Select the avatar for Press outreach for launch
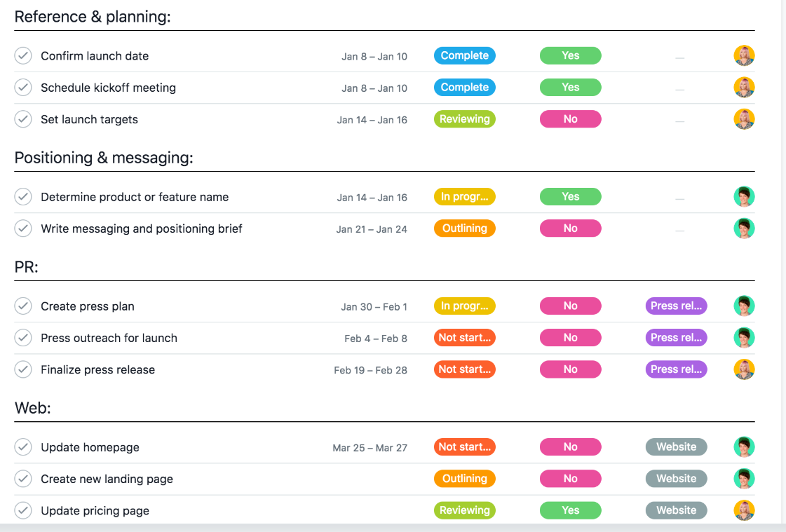786x532 pixels. click(744, 337)
